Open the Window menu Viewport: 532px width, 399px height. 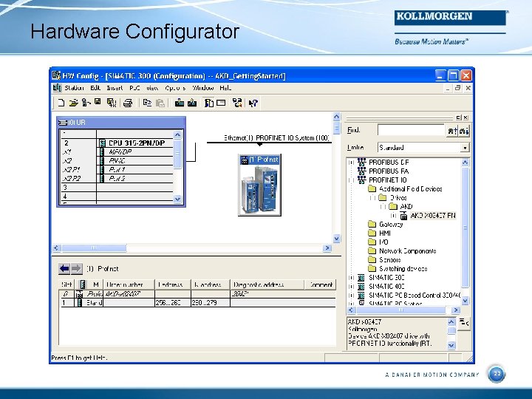203,88
